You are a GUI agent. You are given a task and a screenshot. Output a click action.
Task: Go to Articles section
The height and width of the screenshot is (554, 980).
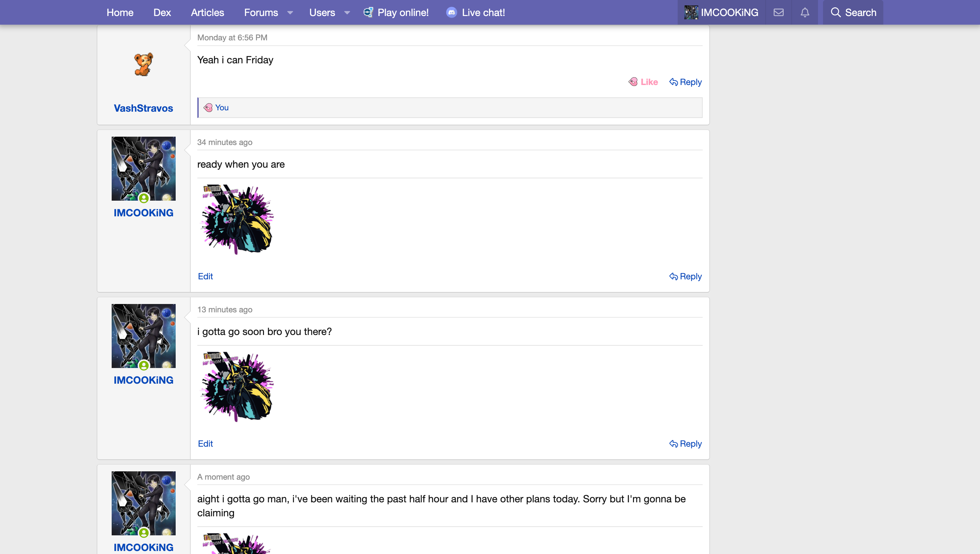tap(207, 13)
